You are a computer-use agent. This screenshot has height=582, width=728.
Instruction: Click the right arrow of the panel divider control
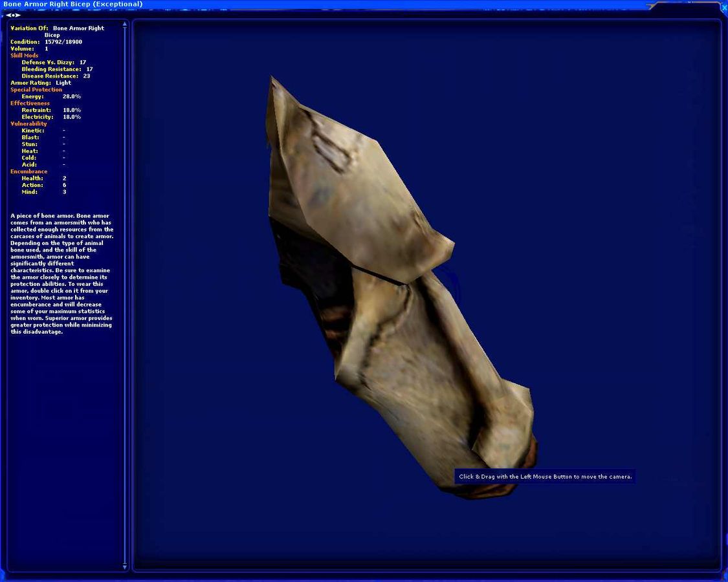pyautogui.click(x=19, y=15)
